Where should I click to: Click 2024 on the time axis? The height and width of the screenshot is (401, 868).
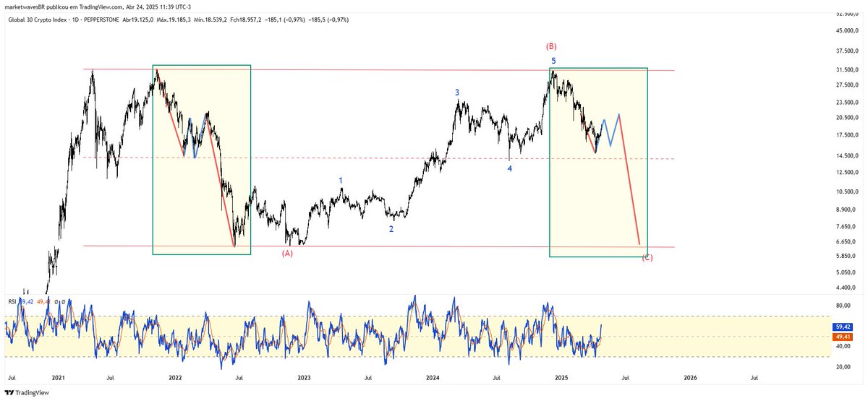(433, 377)
